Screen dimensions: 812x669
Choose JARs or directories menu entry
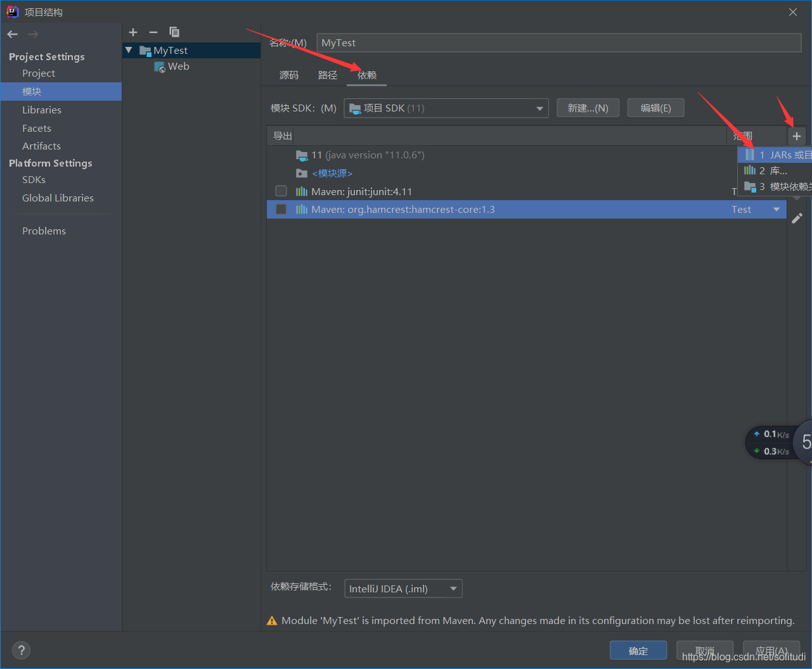coord(775,155)
